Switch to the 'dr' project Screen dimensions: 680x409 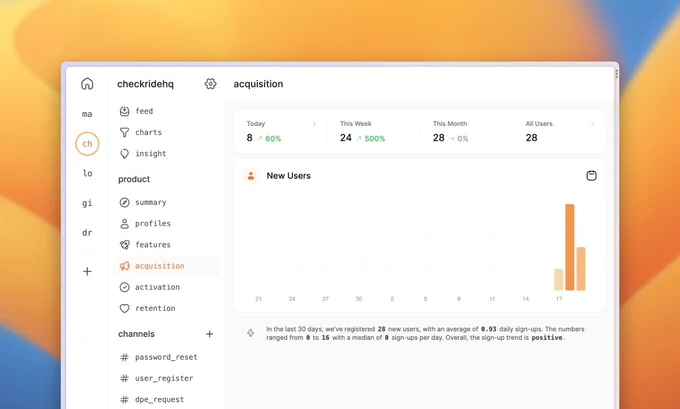(87, 232)
